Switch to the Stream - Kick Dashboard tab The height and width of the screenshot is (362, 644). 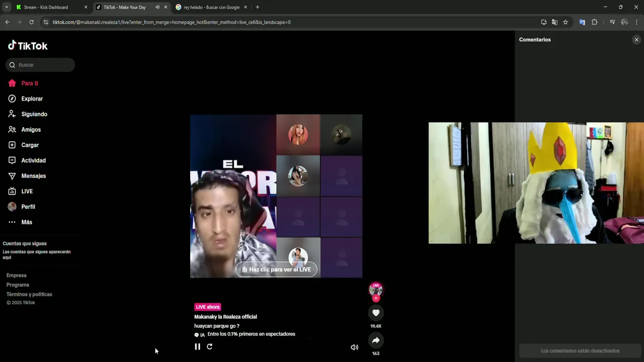click(52, 7)
